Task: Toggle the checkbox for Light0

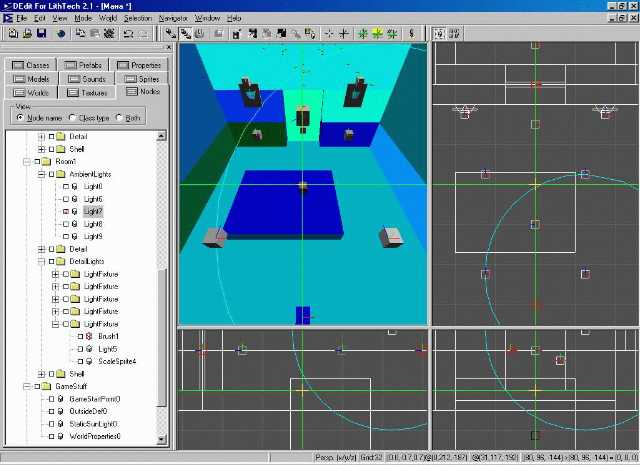Action: point(66,187)
